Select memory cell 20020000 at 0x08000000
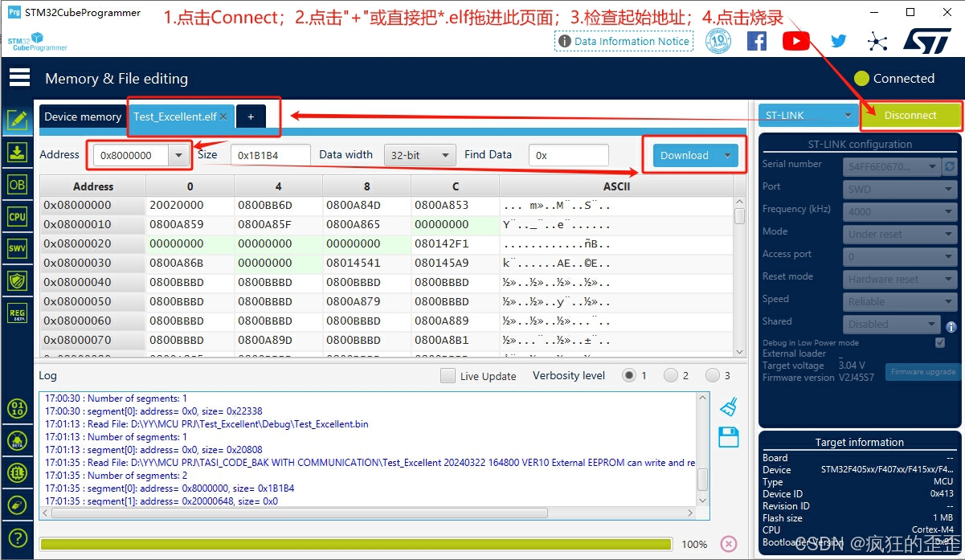The width and height of the screenshot is (965, 560). [x=190, y=205]
